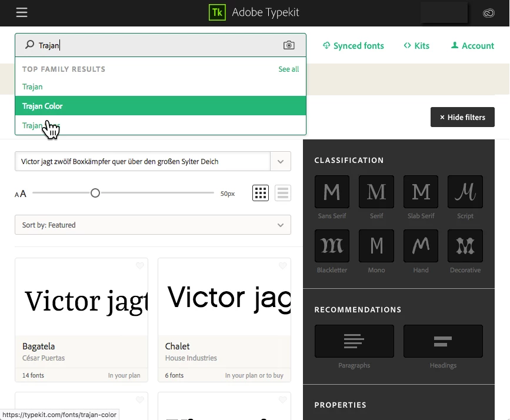Open Account page
This screenshot has height=420, width=510.
pyautogui.click(x=472, y=45)
